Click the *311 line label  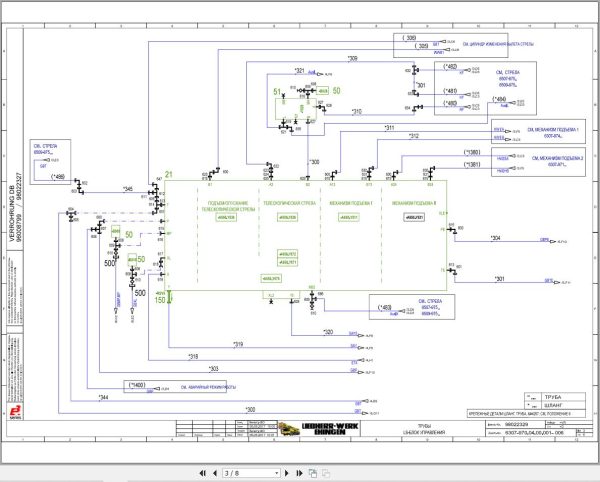click(389, 128)
